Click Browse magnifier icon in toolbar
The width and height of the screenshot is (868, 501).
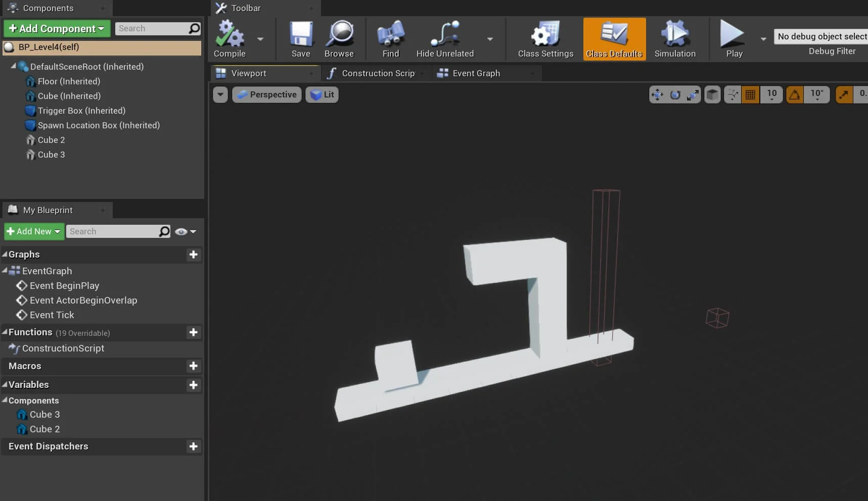tap(339, 34)
